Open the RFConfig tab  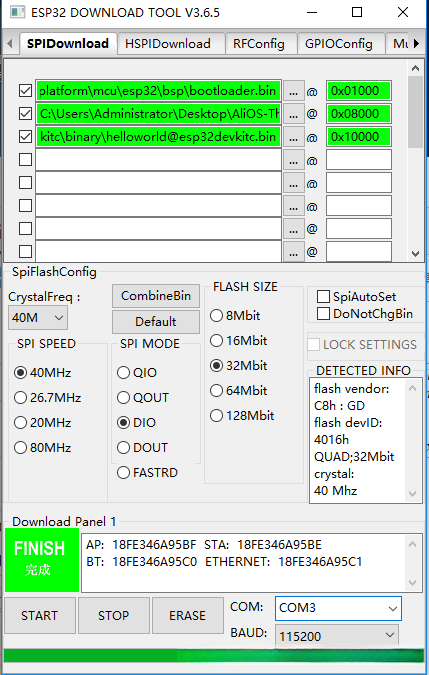[x=259, y=44]
